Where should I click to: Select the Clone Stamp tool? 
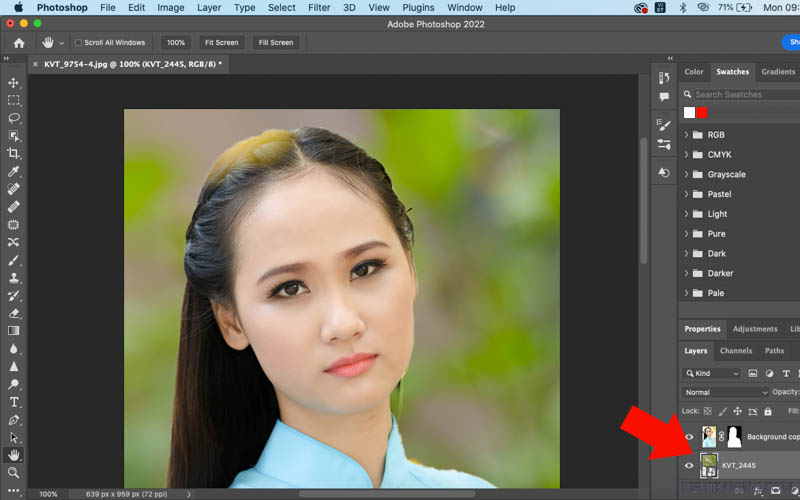14,278
